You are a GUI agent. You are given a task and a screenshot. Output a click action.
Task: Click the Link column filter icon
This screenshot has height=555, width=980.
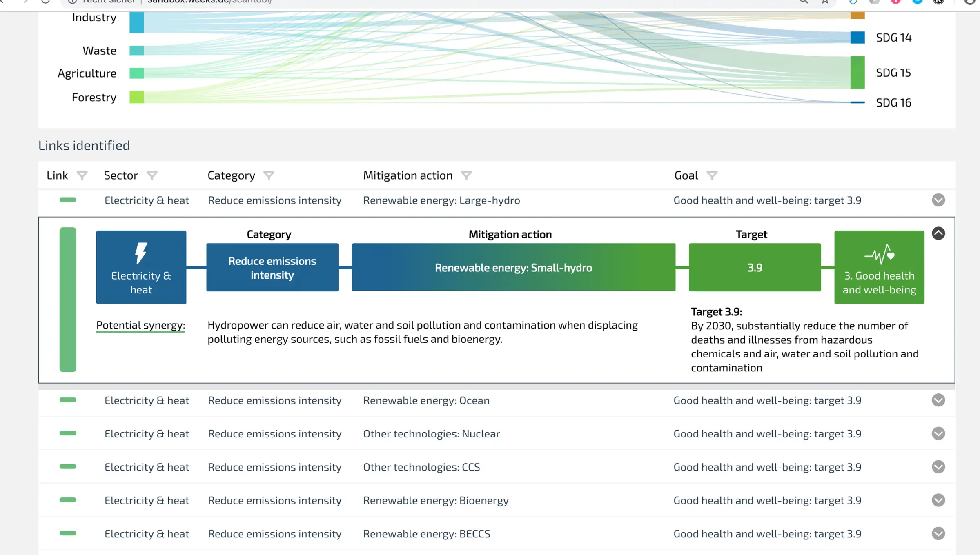(x=82, y=175)
